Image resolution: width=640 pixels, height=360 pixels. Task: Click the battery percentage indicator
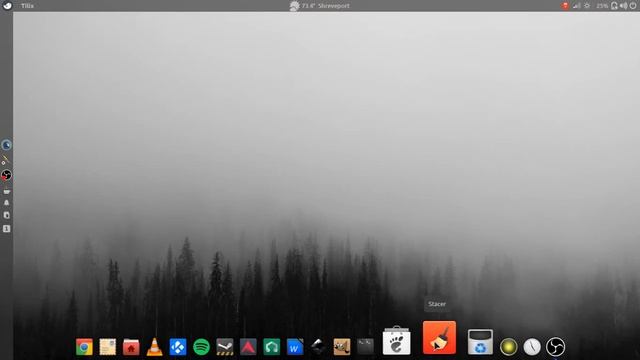point(602,6)
